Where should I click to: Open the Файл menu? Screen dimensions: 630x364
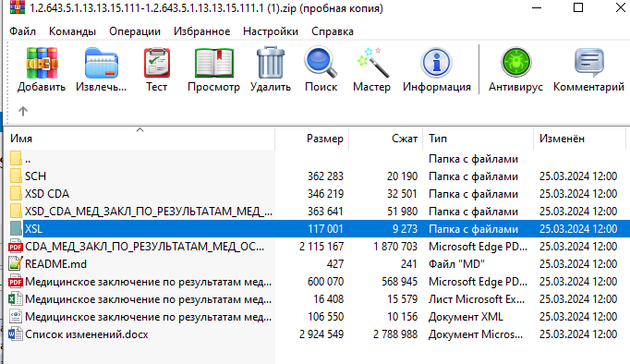[22, 31]
